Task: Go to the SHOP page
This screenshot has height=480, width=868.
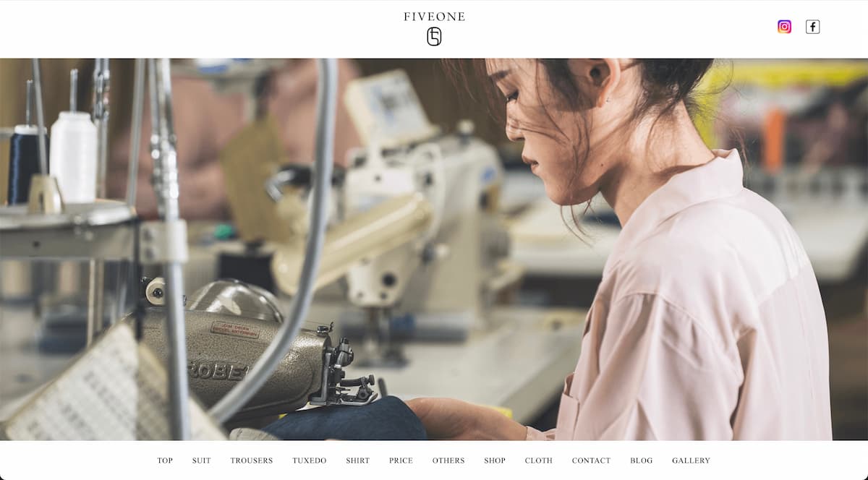Action: click(x=495, y=460)
